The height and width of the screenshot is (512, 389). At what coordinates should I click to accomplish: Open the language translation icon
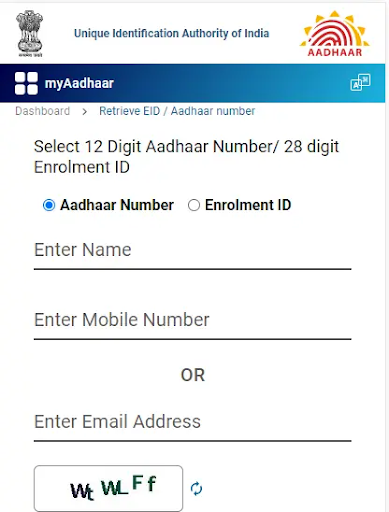point(360,82)
